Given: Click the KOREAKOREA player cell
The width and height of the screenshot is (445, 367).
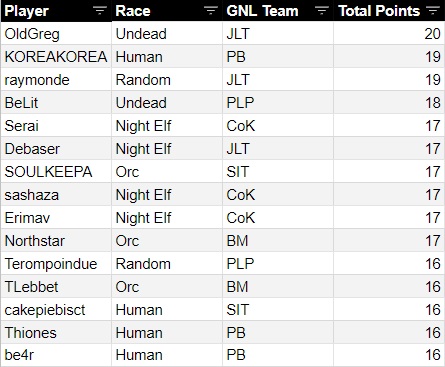Looking at the screenshot, I should tap(56, 57).
